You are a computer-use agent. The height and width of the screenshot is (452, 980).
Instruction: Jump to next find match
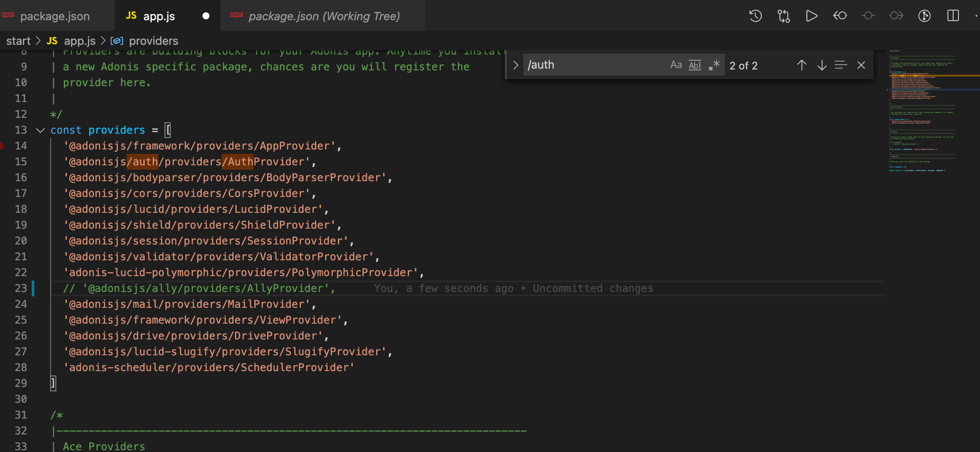[x=822, y=66]
